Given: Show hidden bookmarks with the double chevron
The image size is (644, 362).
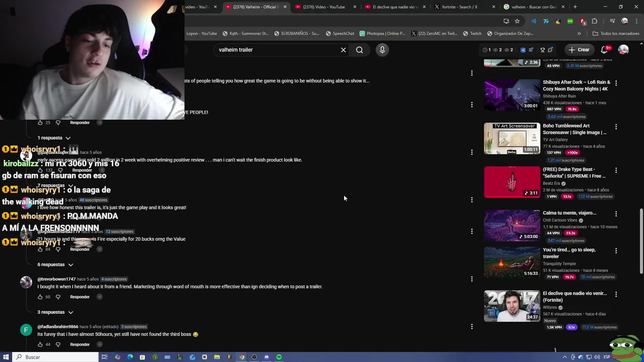Looking at the screenshot, I should 579,34.
